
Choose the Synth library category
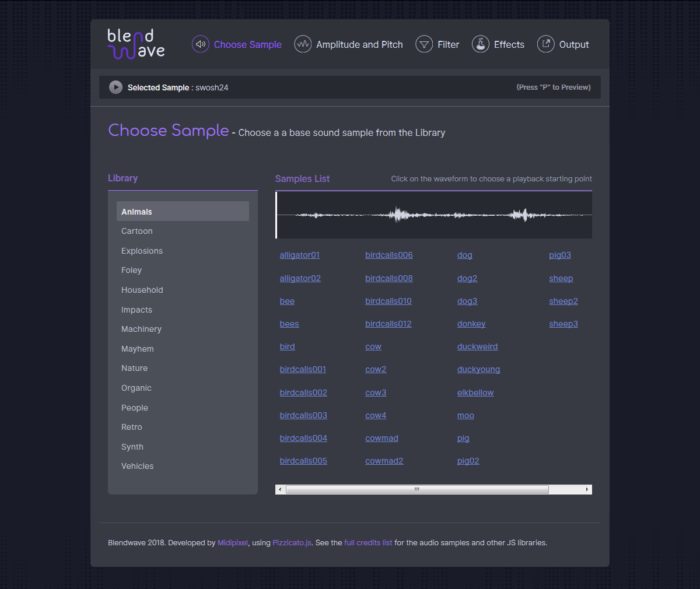click(x=132, y=447)
